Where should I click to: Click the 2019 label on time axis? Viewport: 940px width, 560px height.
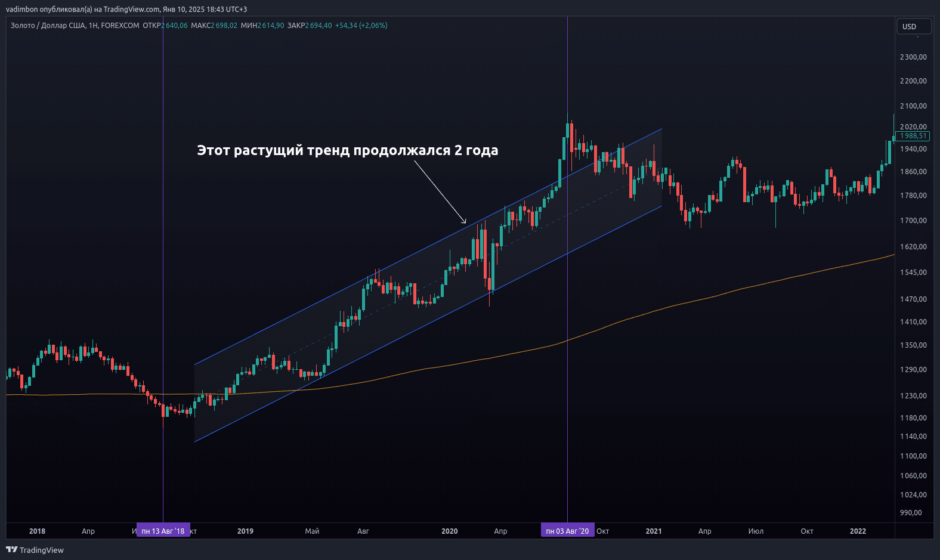[x=245, y=531]
